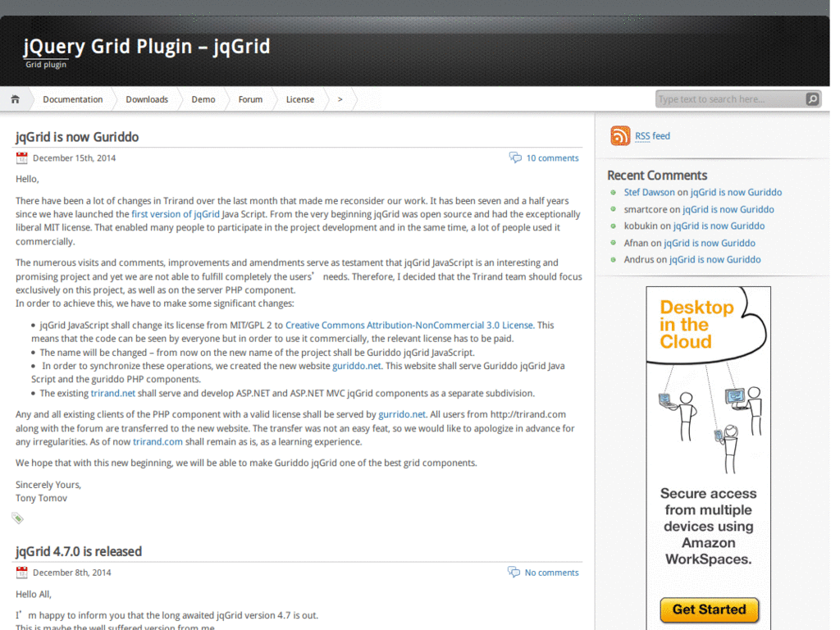
Task: Click the search magnifier icon
Action: (x=812, y=99)
